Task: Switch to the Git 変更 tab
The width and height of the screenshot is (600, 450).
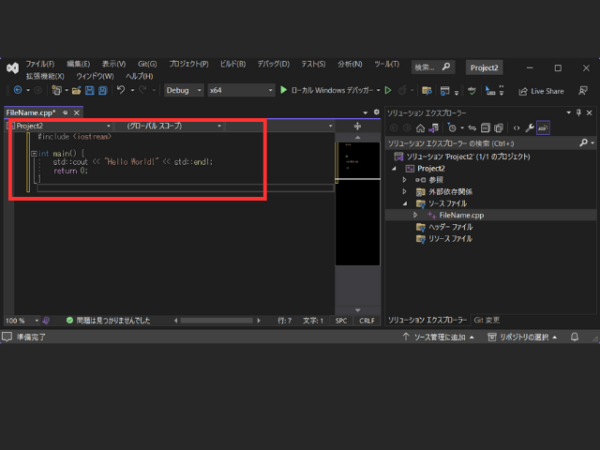Action: pyautogui.click(x=486, y=320)
